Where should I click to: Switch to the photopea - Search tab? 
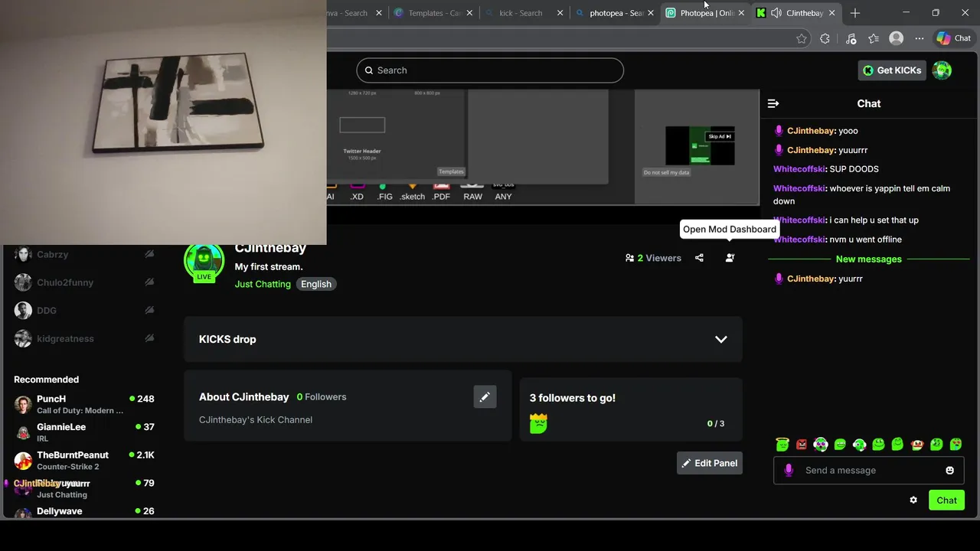(x=614, y=13)
